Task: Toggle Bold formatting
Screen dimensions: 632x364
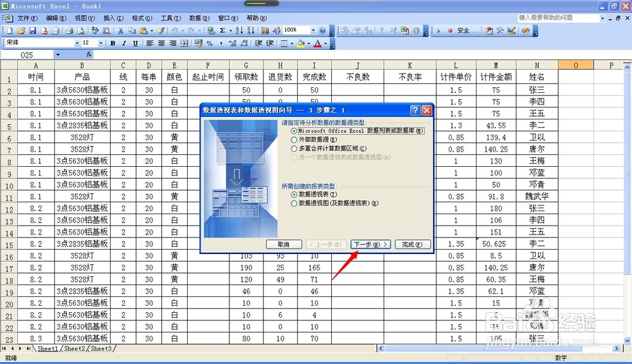Action: [112, 44]
